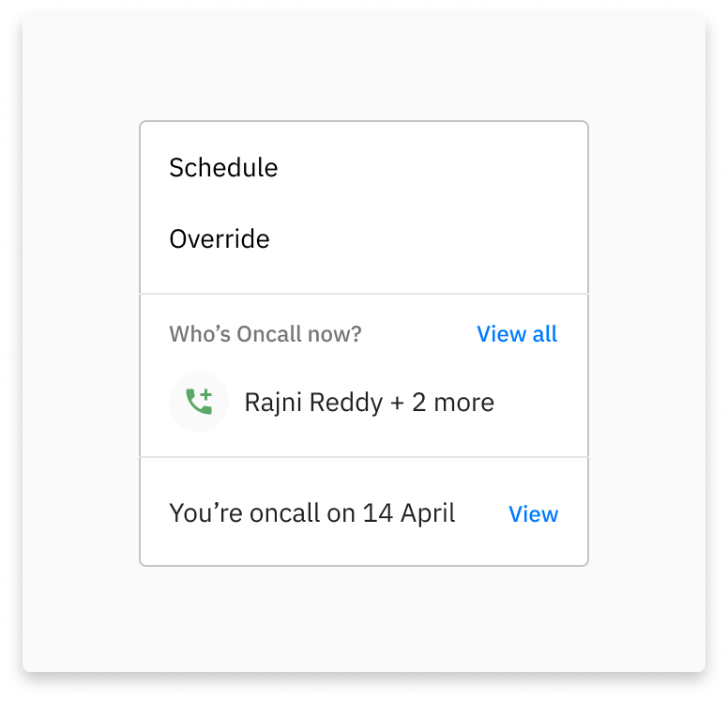Click the + 2 more oncall text
Screen dimensions: 728x702
coord(442,403)
